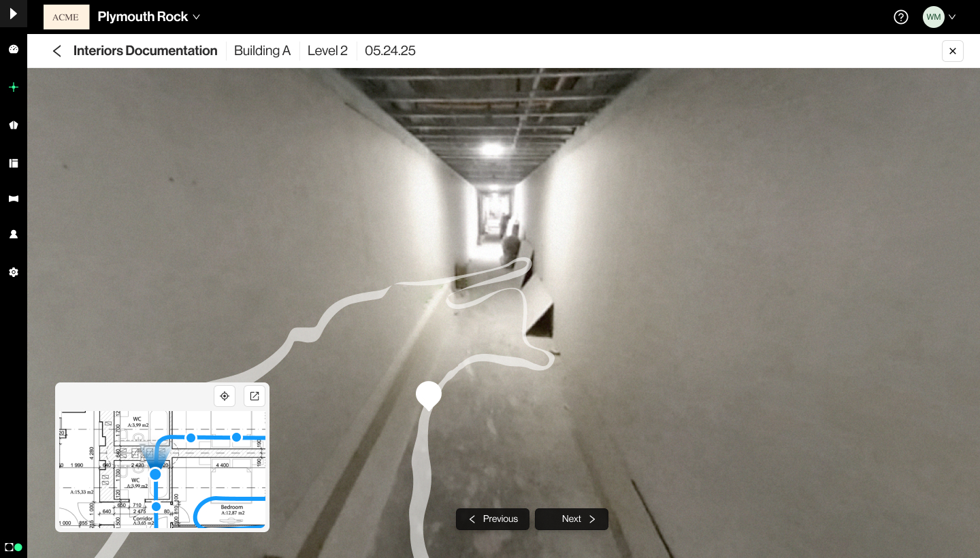Screen dimensions: 980x558
Task: Open the layout panels icon in sidebar
Action: coord(13,163)
